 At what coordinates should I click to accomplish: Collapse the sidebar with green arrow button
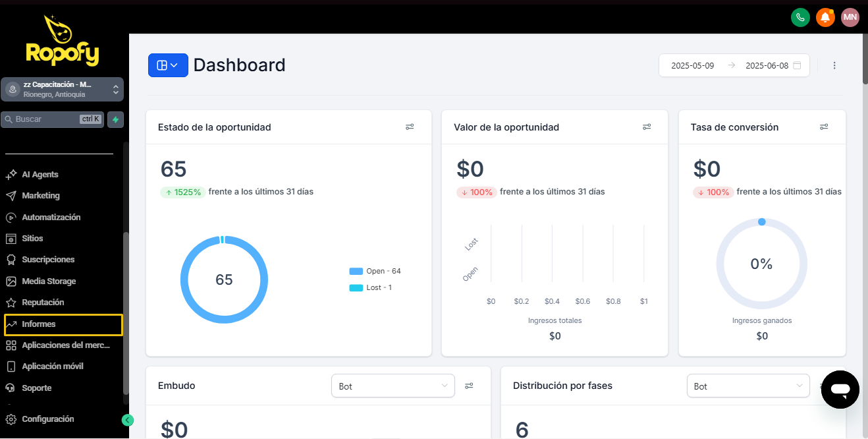128,421
